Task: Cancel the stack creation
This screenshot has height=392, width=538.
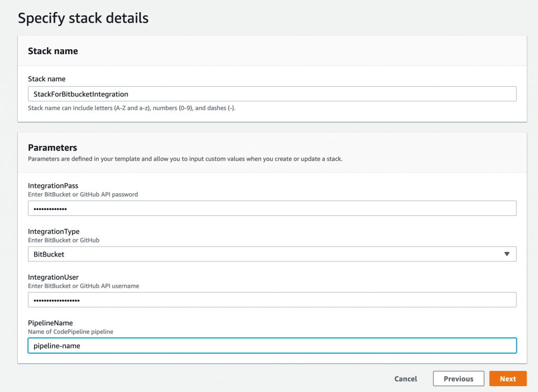Action: pyautogui.click(x=405, y=378)
